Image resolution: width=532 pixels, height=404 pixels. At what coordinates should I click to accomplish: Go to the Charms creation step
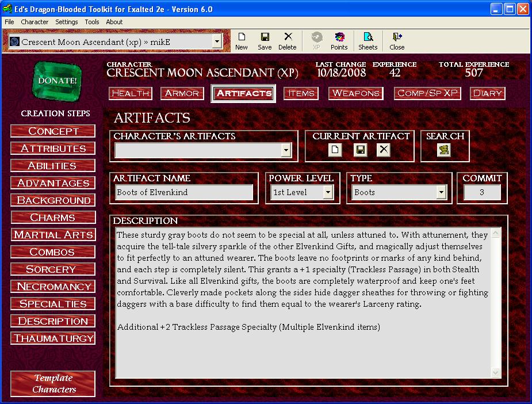[53, 218]
